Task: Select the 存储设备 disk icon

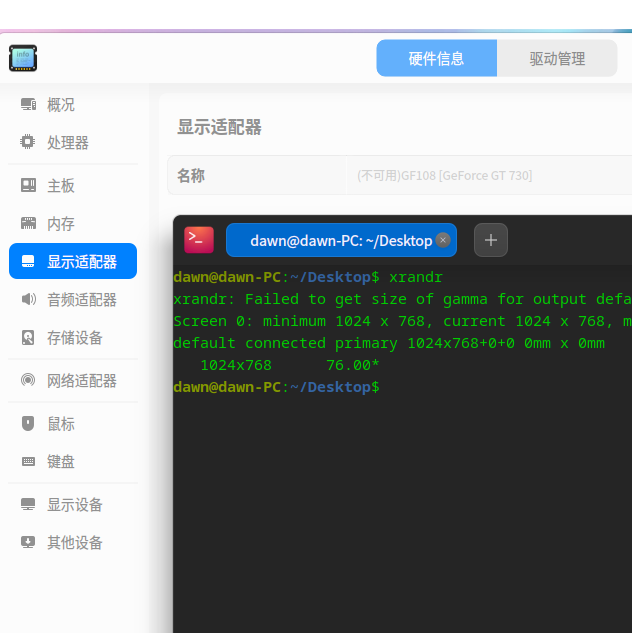Action: [x=28, y=337]
